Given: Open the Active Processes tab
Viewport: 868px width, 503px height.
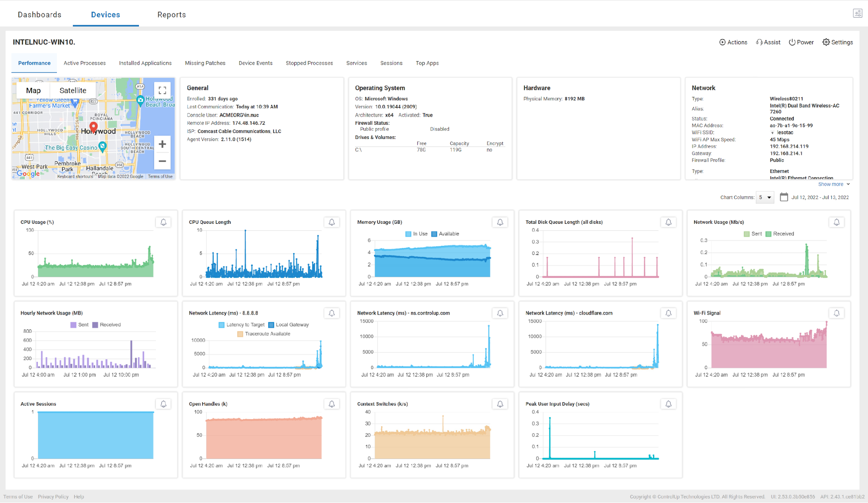Looking at the screenshot, I should click(x=85, y=63).
